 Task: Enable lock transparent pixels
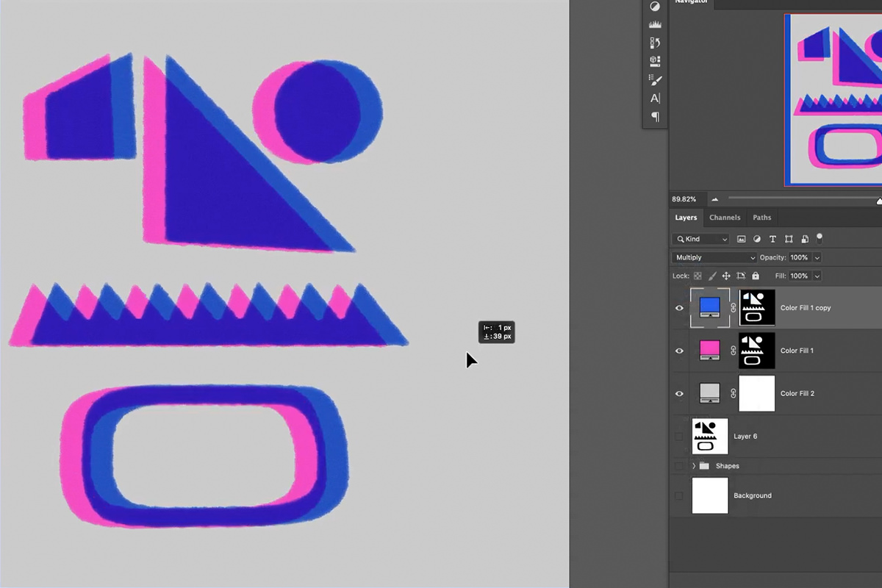[698, 276]
